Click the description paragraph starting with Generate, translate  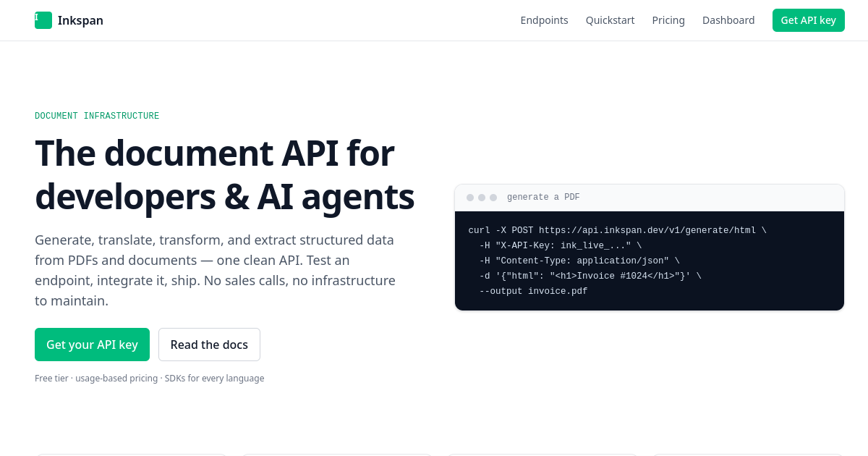tap(216, 270)
